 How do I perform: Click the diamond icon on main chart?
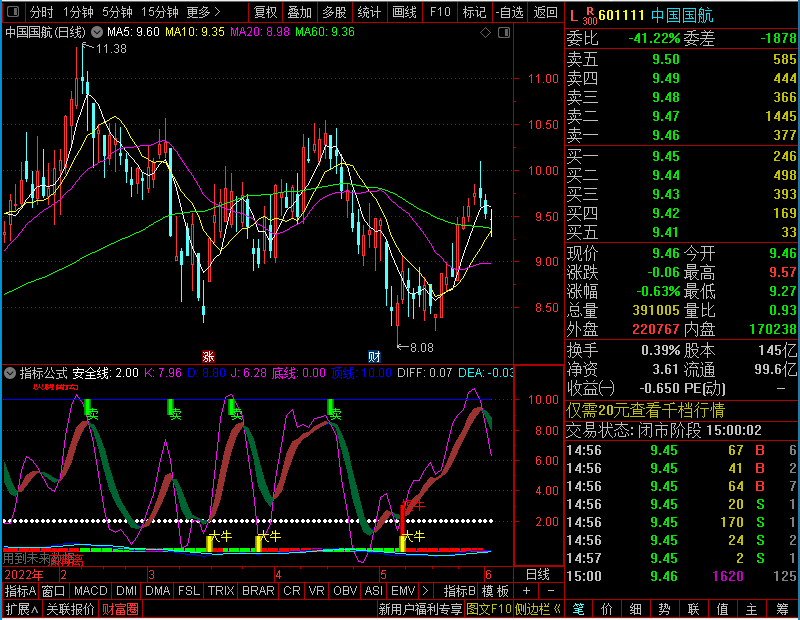(x=485, y=33)
